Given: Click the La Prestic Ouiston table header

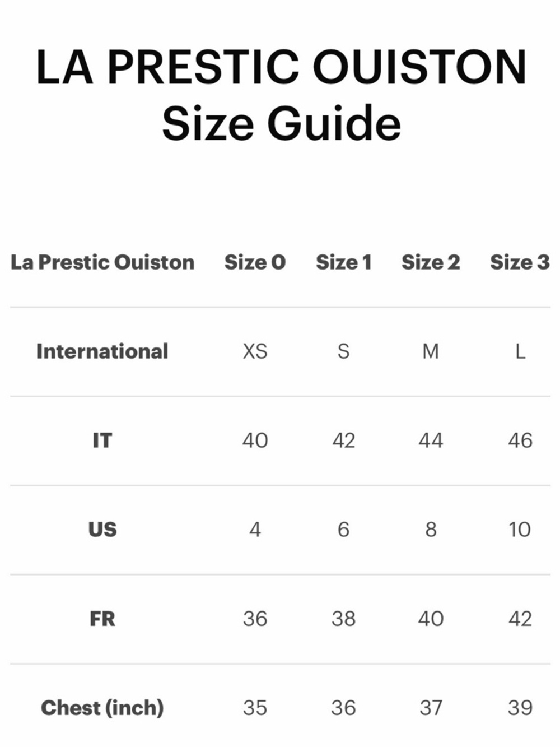Looking at the screenshot, I should pyautogui.click(x=102, y=262).
